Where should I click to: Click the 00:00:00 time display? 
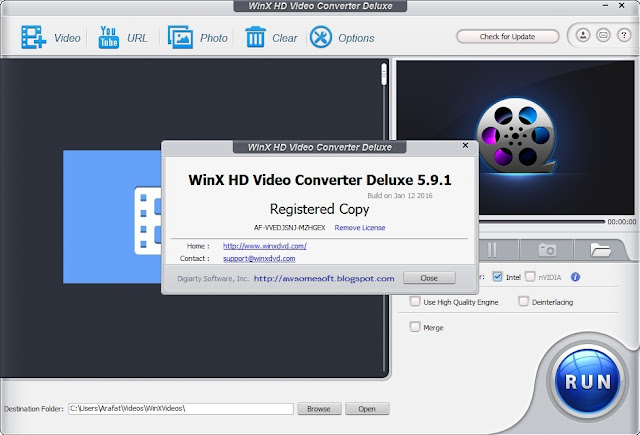(622, 222)
